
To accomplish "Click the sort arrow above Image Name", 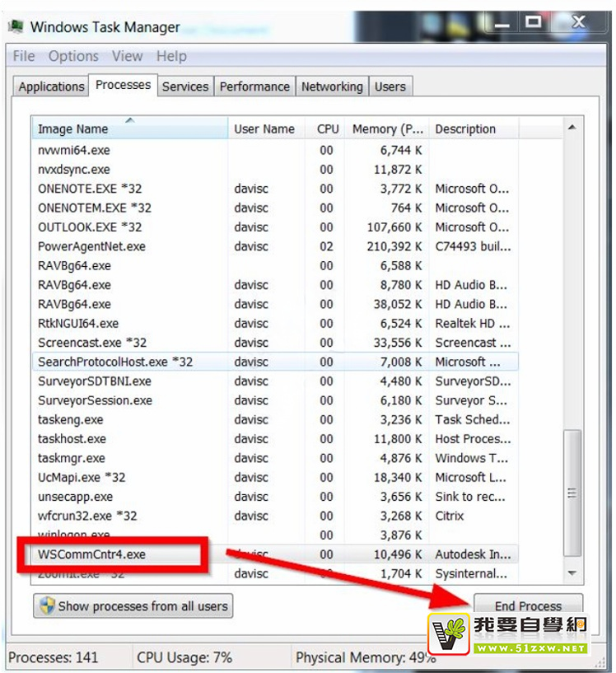I will tap(129, 120).
